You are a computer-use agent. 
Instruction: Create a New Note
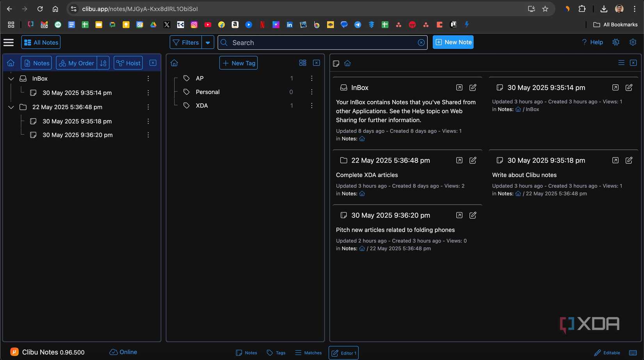(x=453, y=42)
